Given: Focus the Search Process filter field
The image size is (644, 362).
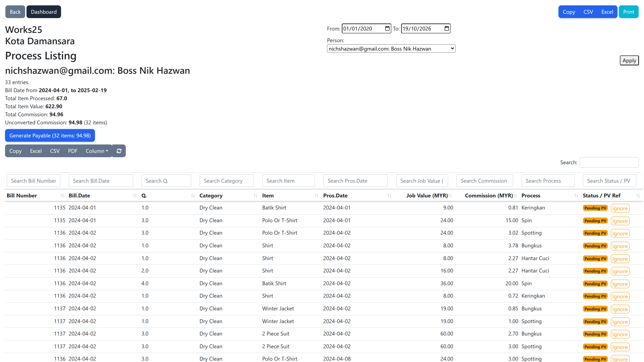Looking at the screenshot, I should coord(548,181).
